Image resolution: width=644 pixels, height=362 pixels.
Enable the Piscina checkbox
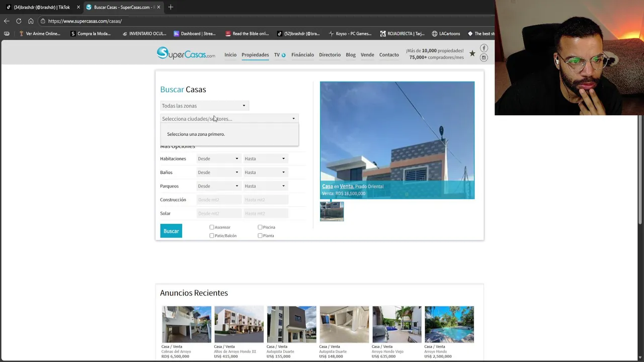pyautogui.click(x=260, y=227)
